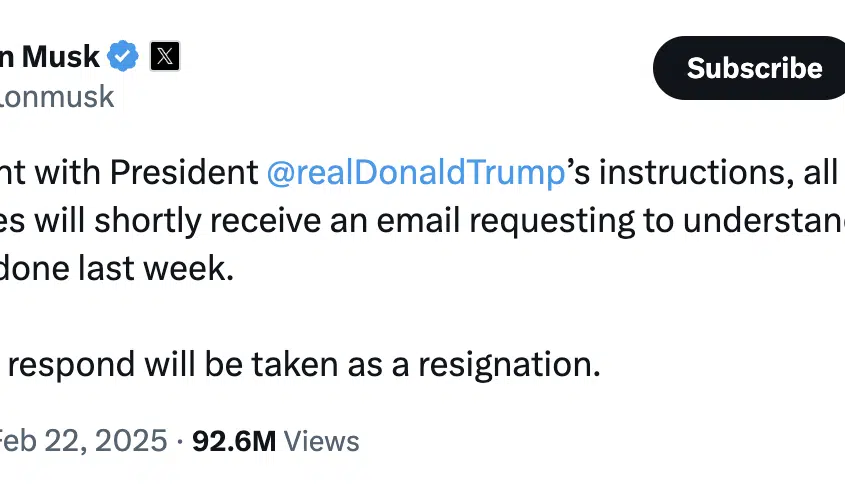Click the word 'respond' in the last sentence
Viewport: 845px width, 492px height.
tap(71, 365)
